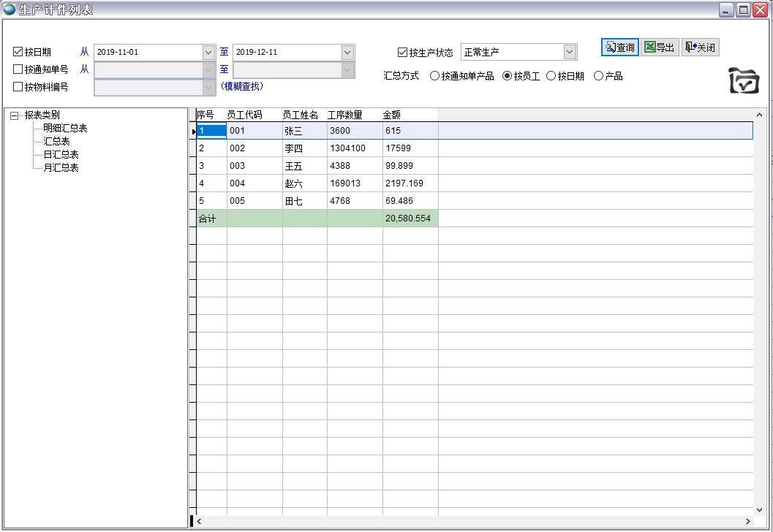Select the 按日期 summary radio option
The width and height of the screenshot is (773, 532).
(x=551, y=76)
